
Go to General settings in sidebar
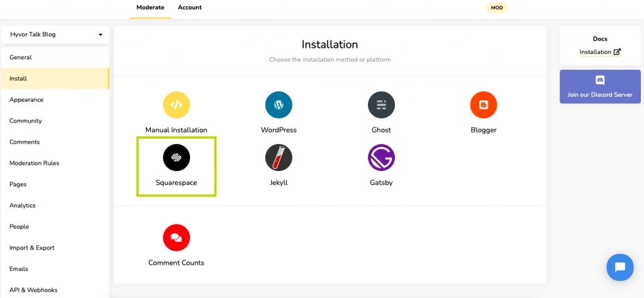[x=21, y=57]
